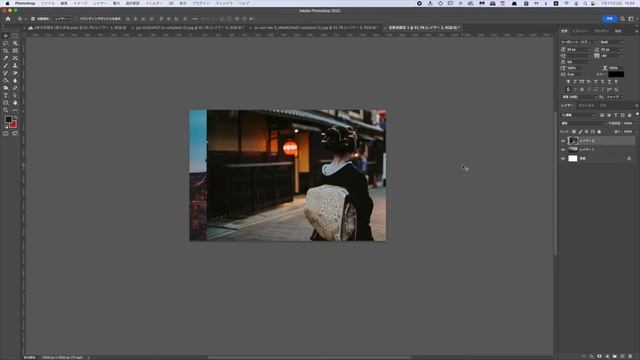Toggle faux bold in Character panel
This screenshot has height=360, width=640.
tap(568, 82)
